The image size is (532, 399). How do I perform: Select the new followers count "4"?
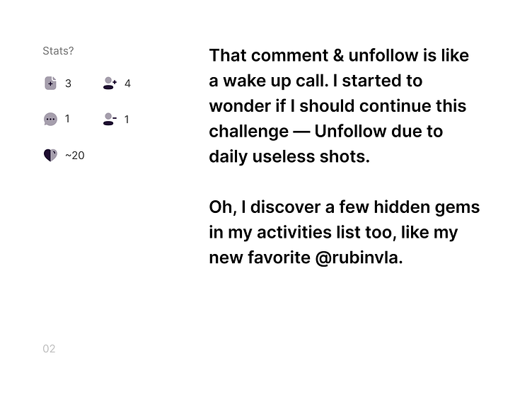(x=127, y=83)
